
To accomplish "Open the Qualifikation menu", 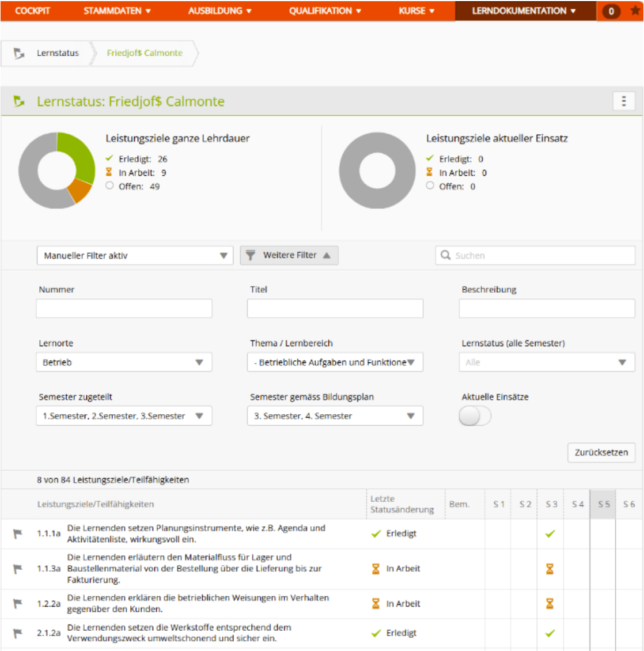I will [x=325, y=11].
